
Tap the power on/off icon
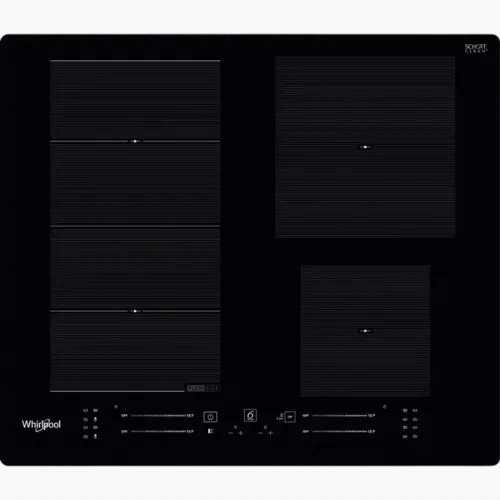(x=210, y=417)
